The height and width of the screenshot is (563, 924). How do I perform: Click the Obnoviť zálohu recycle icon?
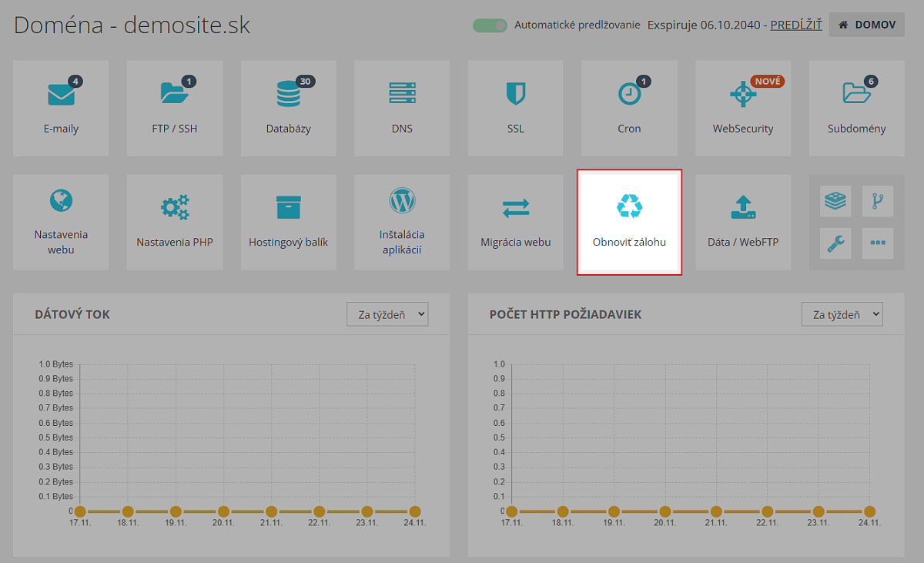coord(629,206)
